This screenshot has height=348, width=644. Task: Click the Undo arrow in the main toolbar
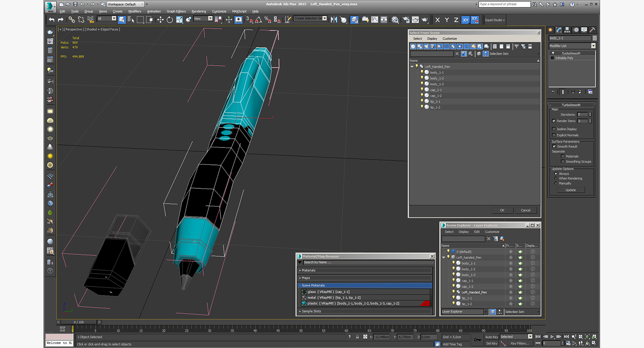point(51,20)
